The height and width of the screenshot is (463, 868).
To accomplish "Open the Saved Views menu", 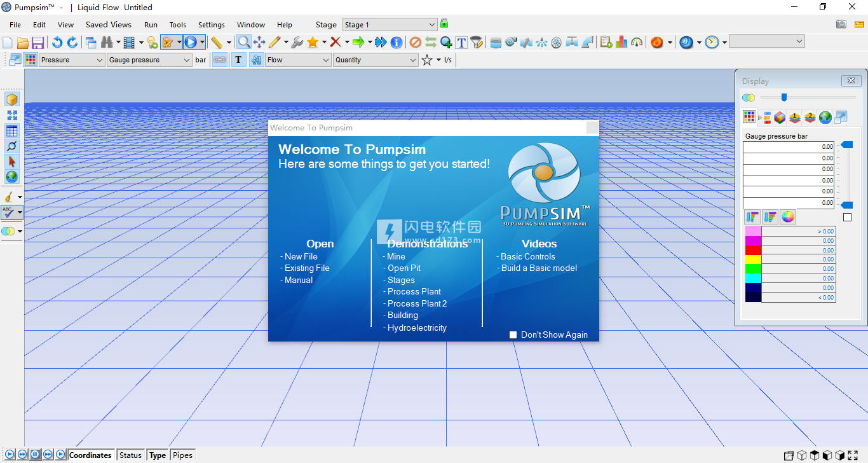I will (109, 25).
